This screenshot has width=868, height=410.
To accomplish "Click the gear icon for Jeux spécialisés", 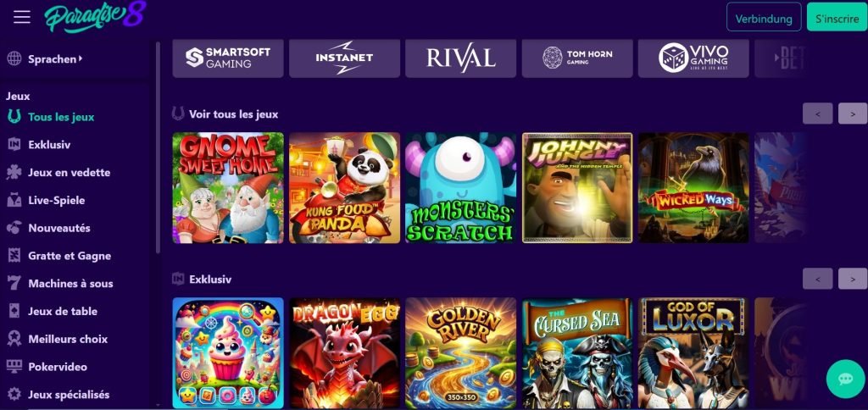I will pos(14,395).
